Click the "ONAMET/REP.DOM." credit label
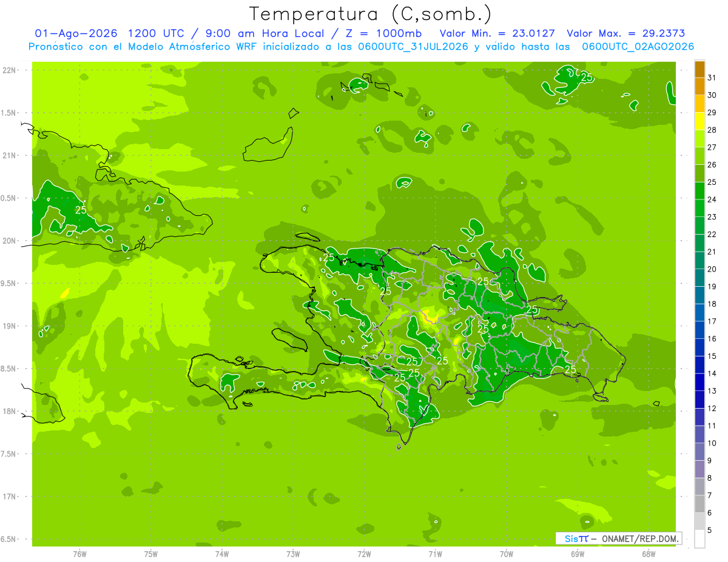This screenshot has height=562, width=728. pos(641,538)
